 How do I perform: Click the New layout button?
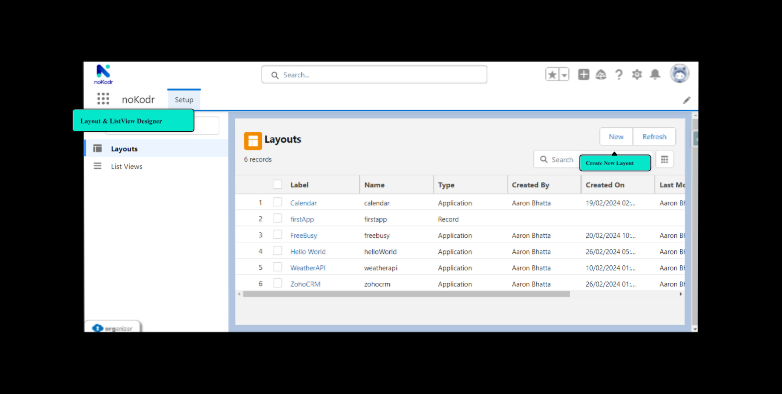[x=616, y=137]
